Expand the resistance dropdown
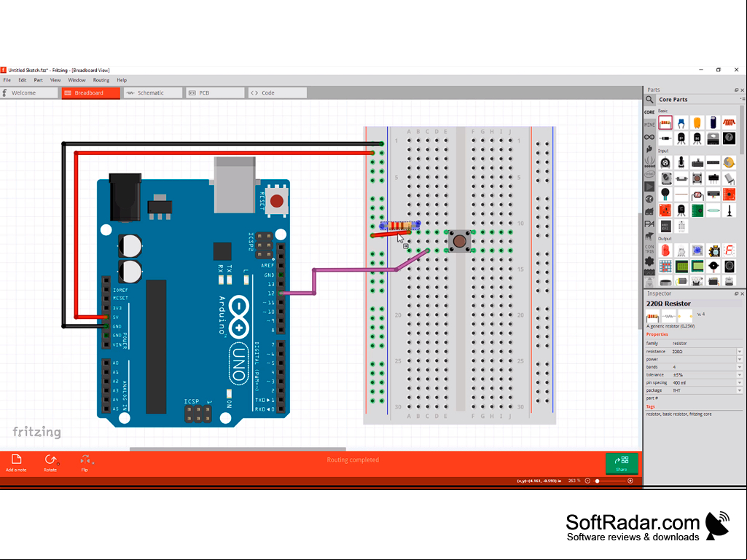This screenshot has height=560, width=747. (740, 352)
